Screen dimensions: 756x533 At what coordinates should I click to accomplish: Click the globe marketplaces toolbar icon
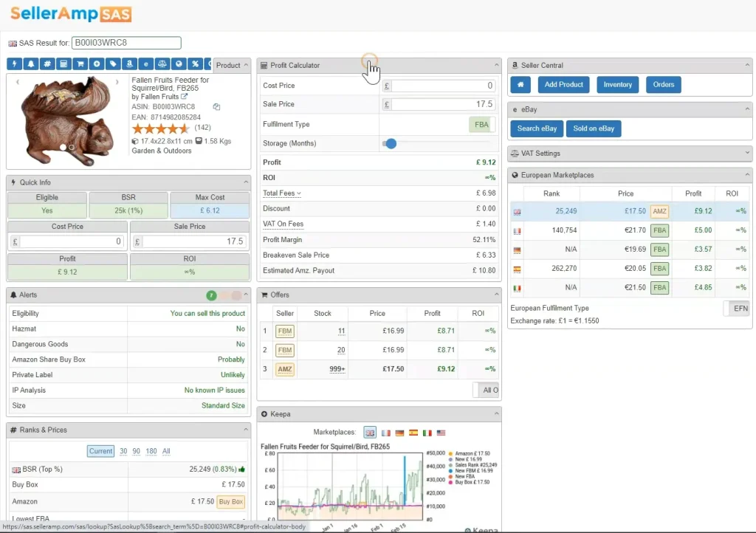[x=179, y=64]
